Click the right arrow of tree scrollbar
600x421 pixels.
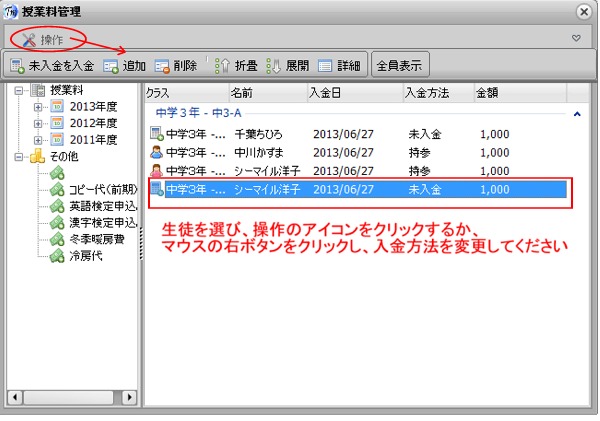[129, 397]
